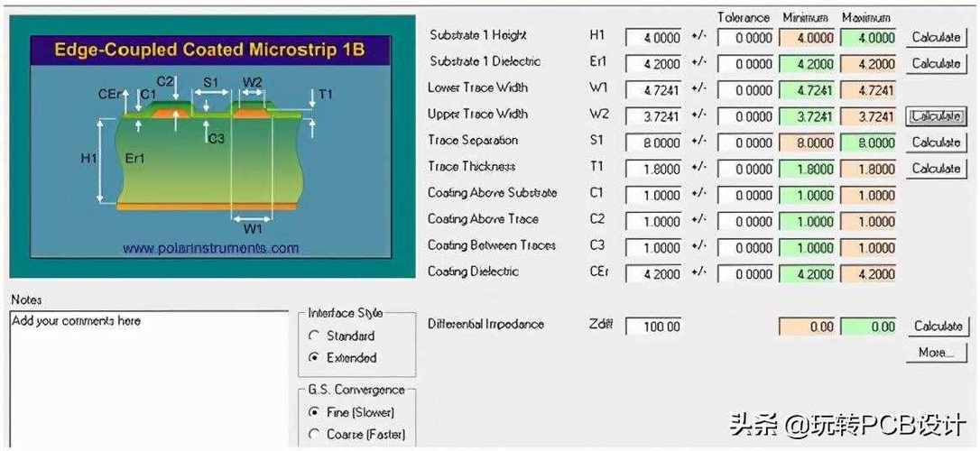Click the Trace Thickness maximum value 1.8000
The height and width of the screenshot is (451, 980).
pyautogui.click(x=868, y=170)
